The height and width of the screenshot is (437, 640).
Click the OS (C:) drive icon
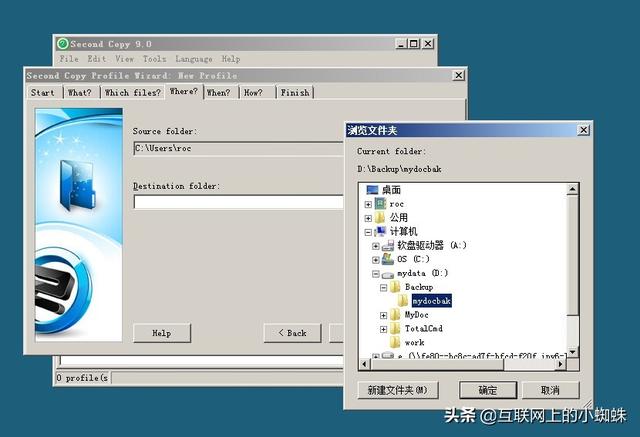click(387, 259)
